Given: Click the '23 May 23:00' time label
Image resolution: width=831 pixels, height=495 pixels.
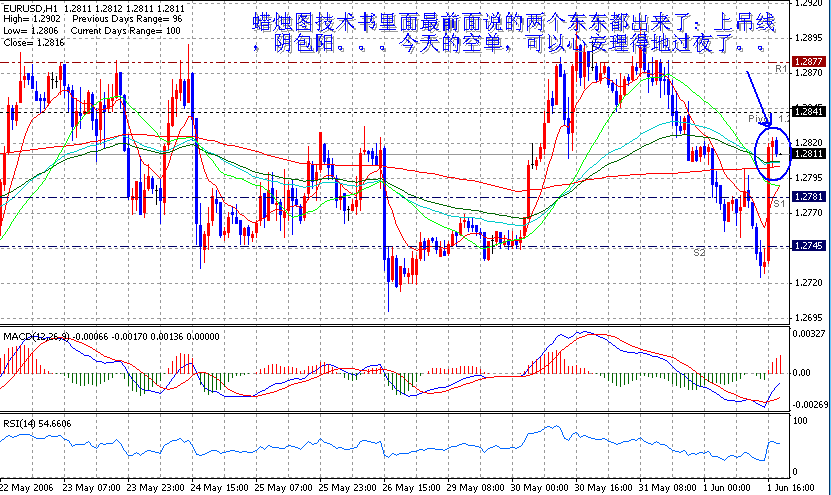Looking at the screenshot, I should tap(155, 488).
